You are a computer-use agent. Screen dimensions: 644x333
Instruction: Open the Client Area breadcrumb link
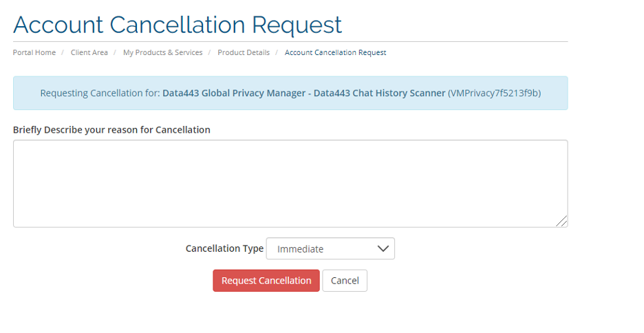[89, 52]
